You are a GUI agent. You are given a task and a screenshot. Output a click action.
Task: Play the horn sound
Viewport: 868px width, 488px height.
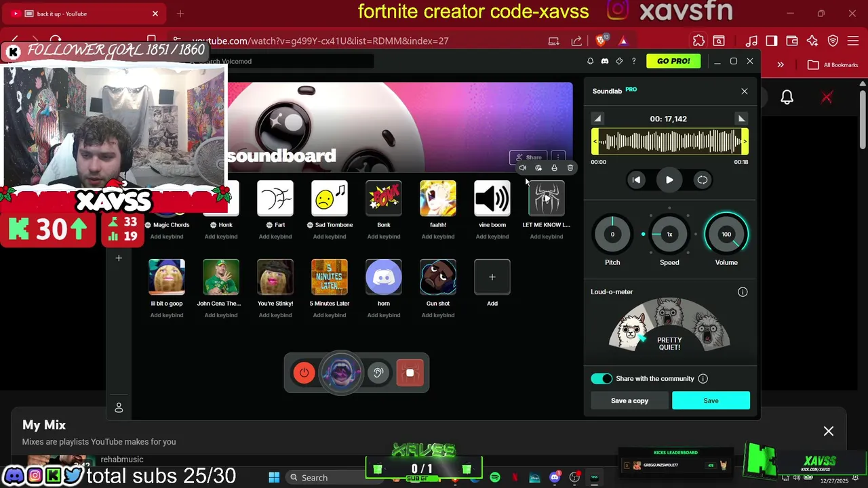coord(384,277)
